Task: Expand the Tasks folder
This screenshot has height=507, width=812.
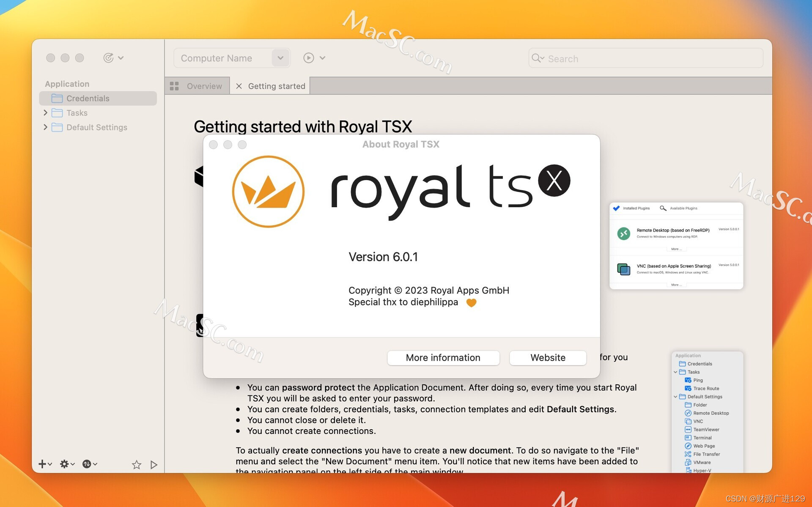Action: tap(45, 112)
